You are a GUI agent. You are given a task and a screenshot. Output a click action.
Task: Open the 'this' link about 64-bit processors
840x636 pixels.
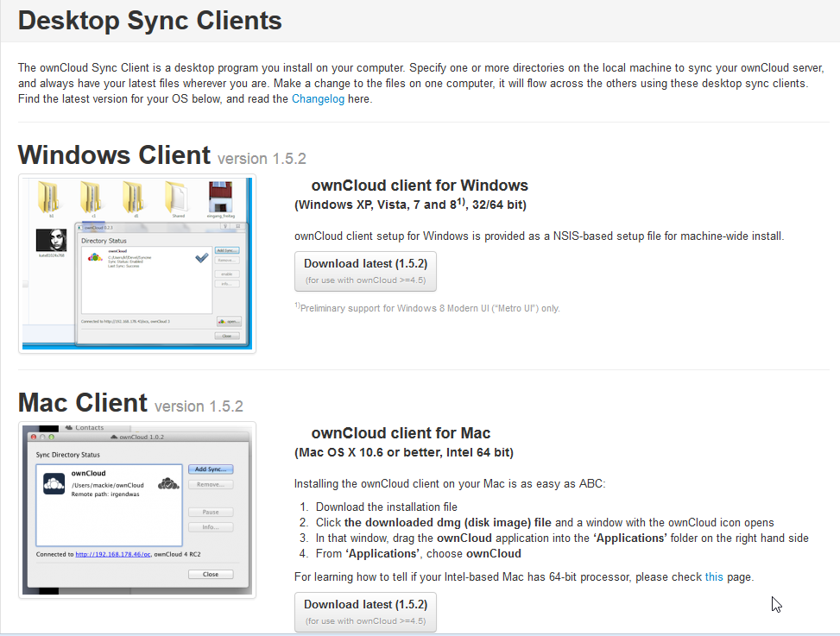tap(714, 576)
